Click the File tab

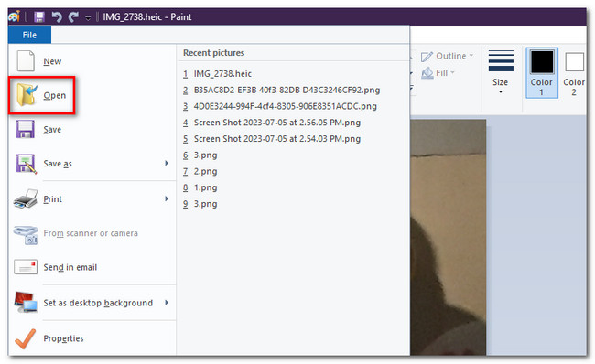tap(29, 35)
